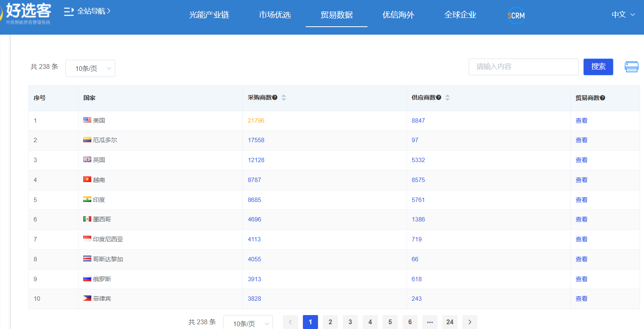Click the printer icon beside search
The height and width of the screenshot is (329, 644).
tap(632, 67)
